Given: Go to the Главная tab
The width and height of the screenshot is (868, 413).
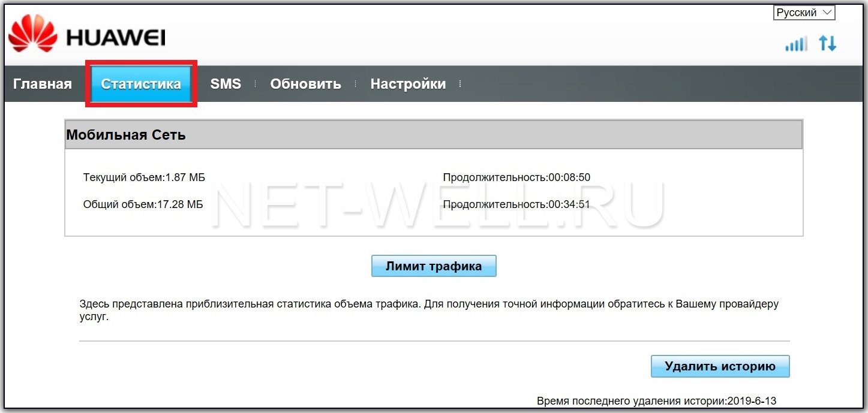Looking at the screenshot, I should tap(43, 84).
